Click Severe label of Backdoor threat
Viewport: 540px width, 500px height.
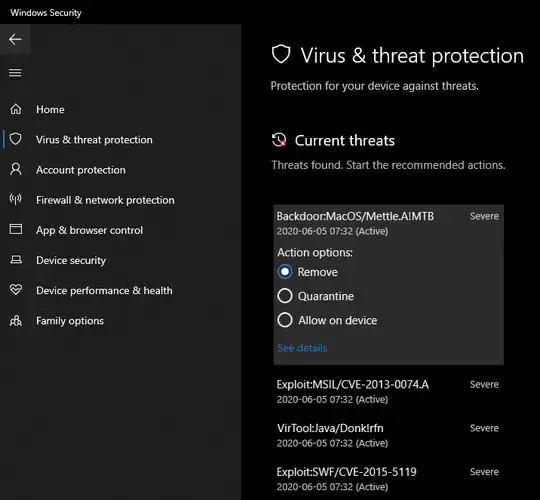tap(484, 216)
